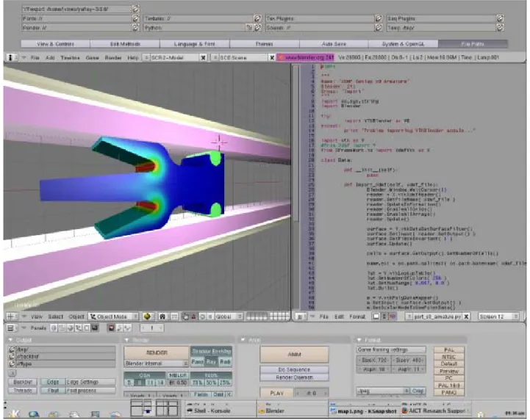Adjust the Bf: 0.50 blur factor slider

(178, 383)
